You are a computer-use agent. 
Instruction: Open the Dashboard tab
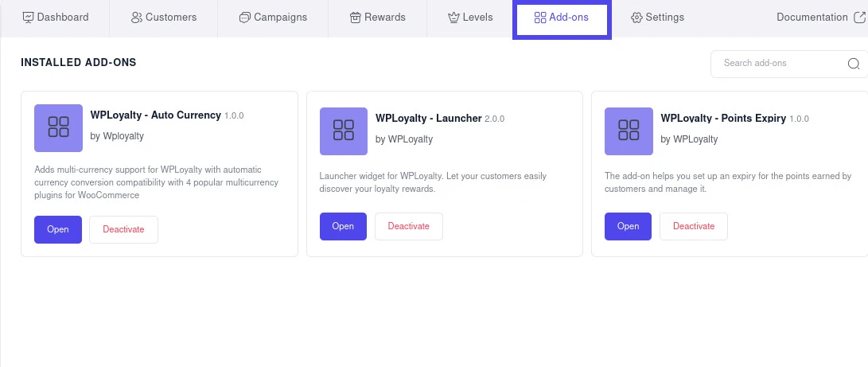(55, 18)
